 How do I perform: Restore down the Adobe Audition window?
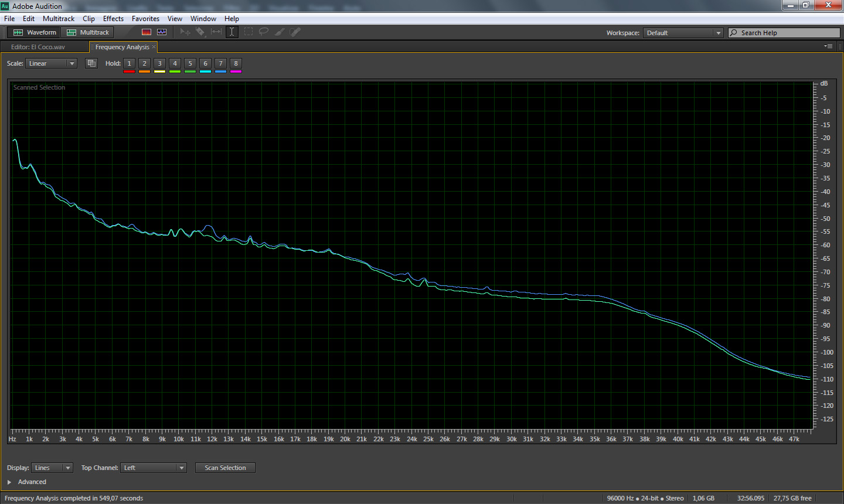pyautogui.click(x=806, y=5)
